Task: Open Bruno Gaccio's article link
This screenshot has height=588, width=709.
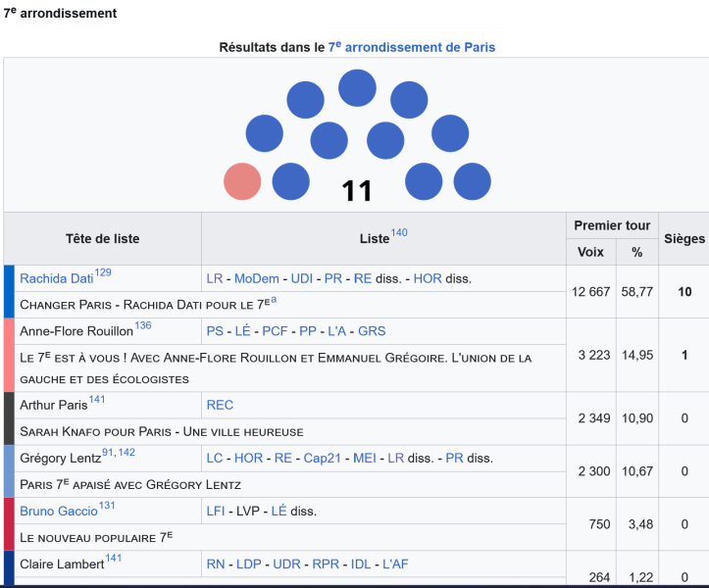Action: (x=59, y=511)
